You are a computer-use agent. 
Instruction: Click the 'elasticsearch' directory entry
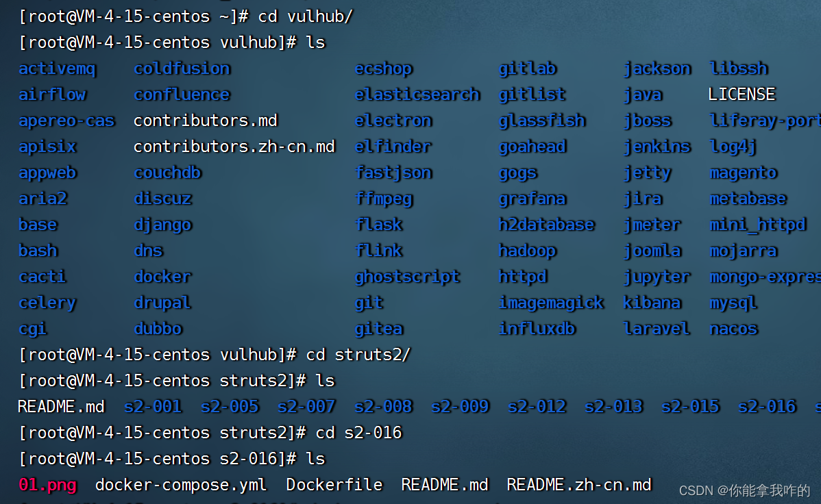click(x=417, y=94)
